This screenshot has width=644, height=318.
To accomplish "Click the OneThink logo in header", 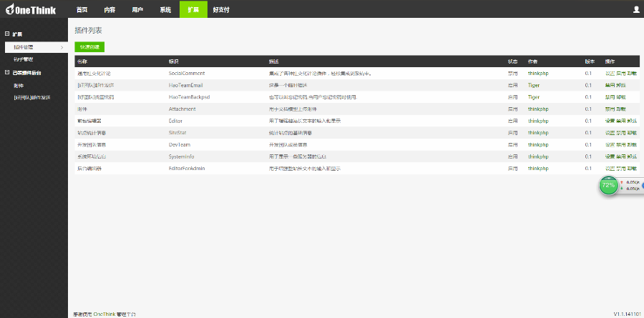I will click(31, 9).
